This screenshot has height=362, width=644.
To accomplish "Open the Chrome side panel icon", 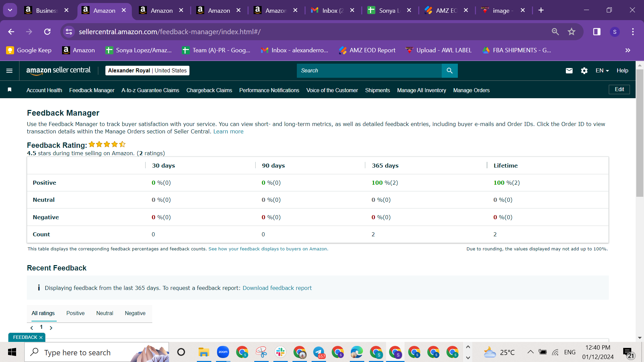I will point(597,32).
